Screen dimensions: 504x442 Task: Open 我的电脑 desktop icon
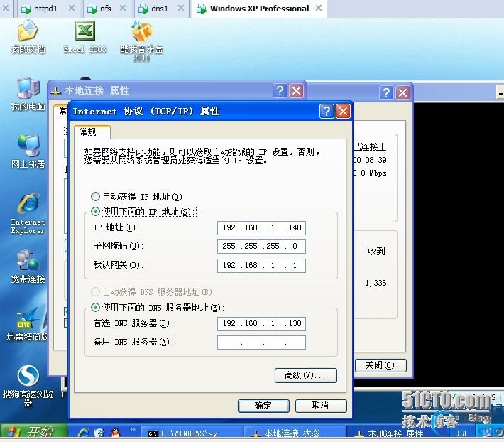coord(28,94)
